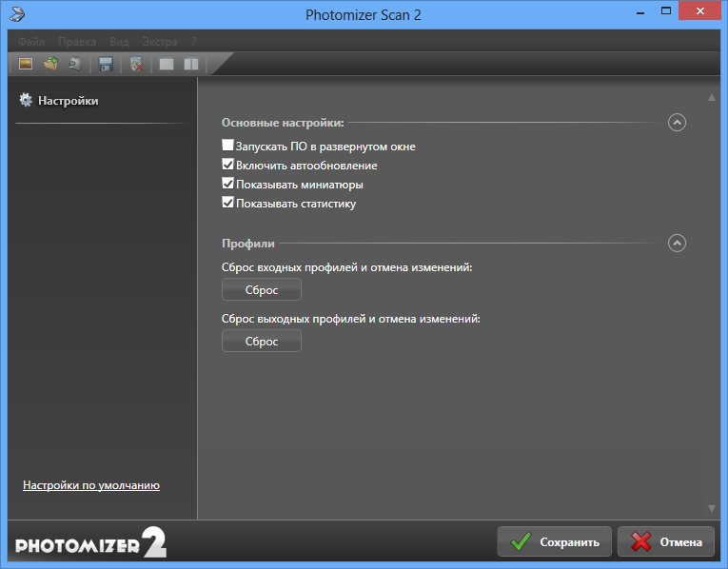728x569 pixels.
Task: Click the Профили heading text
Action: pyautogui.click(x=248, y=244)
